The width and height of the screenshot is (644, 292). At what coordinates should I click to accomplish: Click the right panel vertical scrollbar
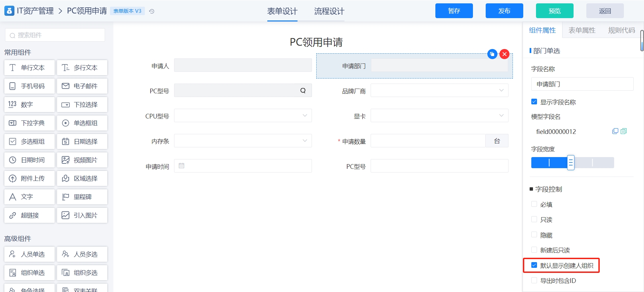[642, 40]
